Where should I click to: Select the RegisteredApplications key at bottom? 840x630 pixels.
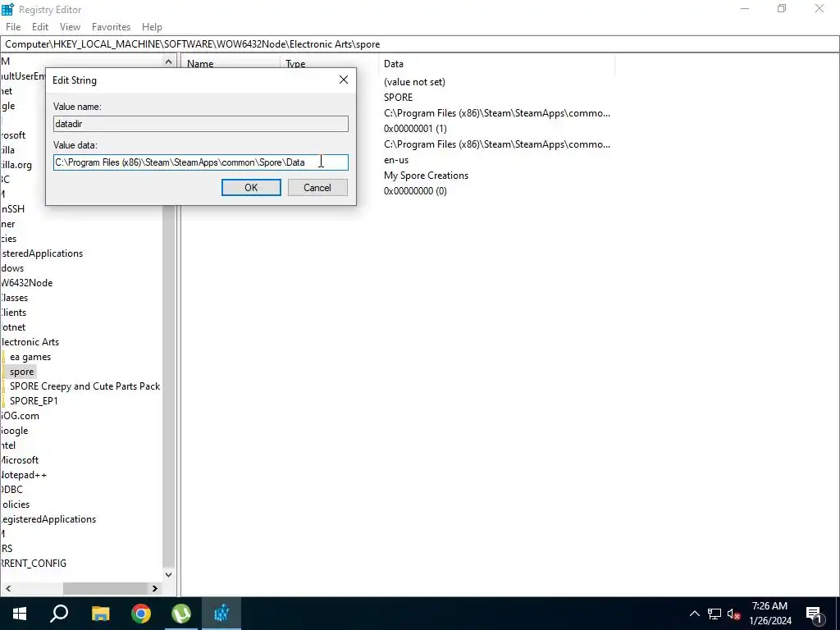(48, 519)
